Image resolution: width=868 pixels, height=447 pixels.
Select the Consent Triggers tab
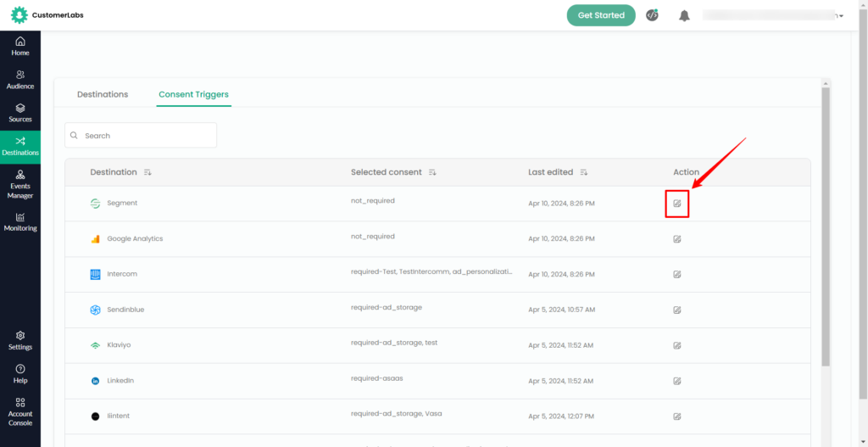[194, 94]
